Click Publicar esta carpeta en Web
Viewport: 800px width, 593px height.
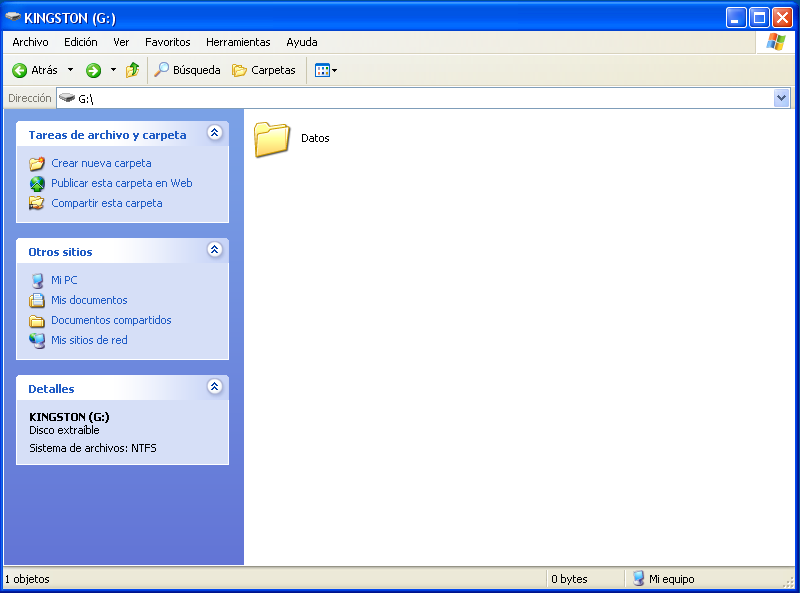point(121,183)
